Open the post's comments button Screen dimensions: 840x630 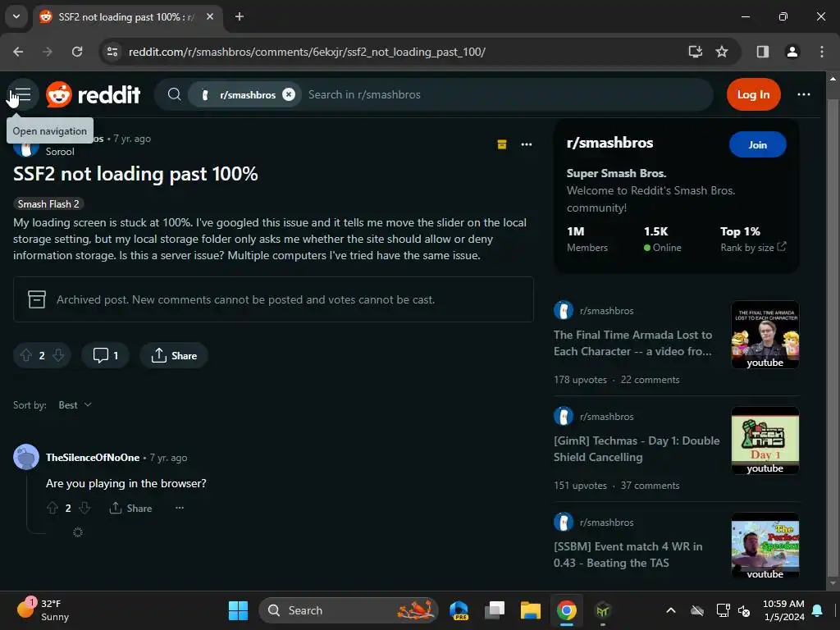click(106, 355)
